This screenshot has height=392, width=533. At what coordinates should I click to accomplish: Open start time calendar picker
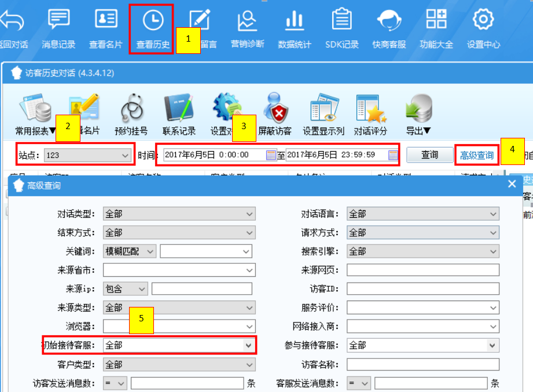pyautogui.click(x=271, y=155)
